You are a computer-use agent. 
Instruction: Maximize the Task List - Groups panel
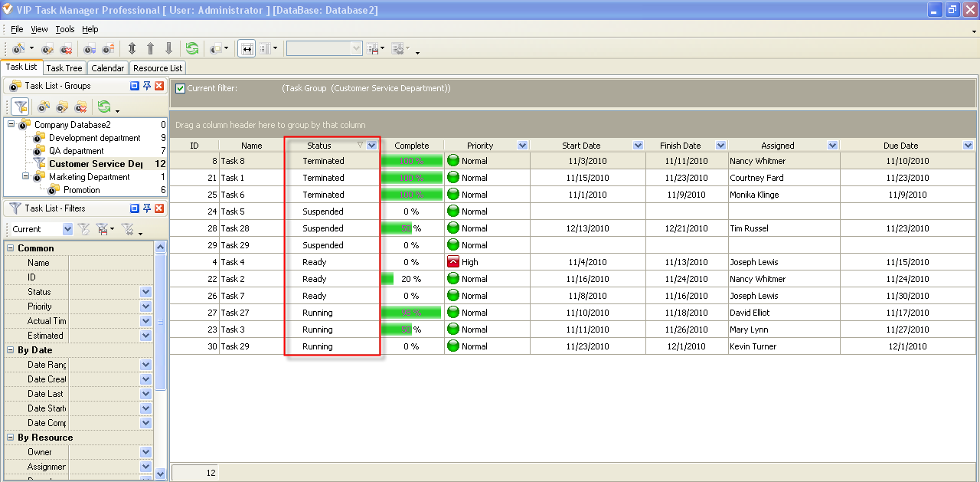(135, 86)
